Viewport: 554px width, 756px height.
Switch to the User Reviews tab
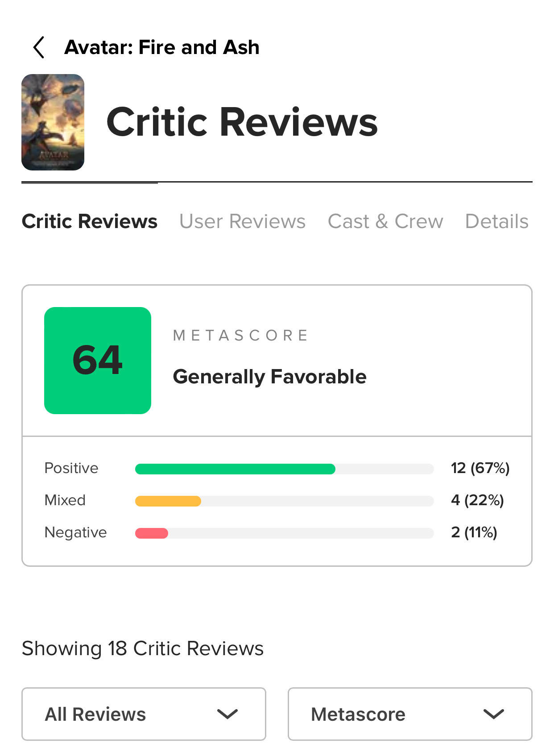point(242,221)
